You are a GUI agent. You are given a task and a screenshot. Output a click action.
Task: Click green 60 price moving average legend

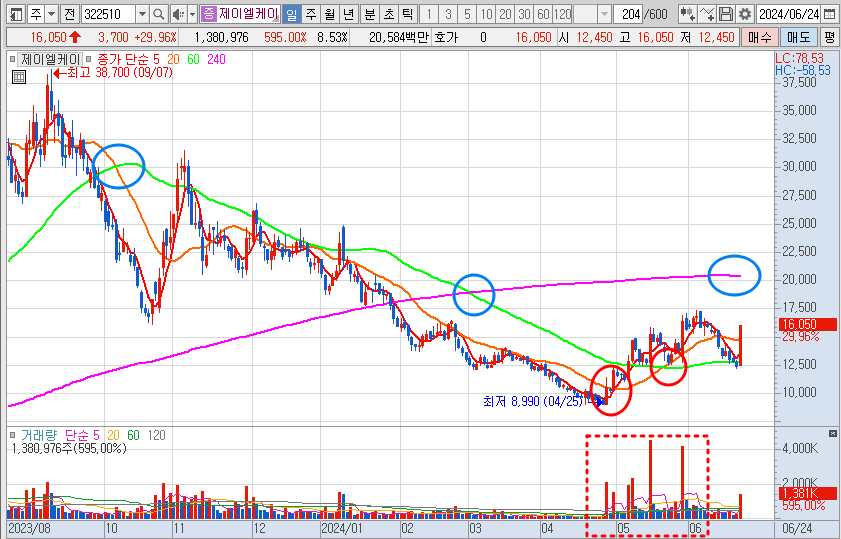193,59
